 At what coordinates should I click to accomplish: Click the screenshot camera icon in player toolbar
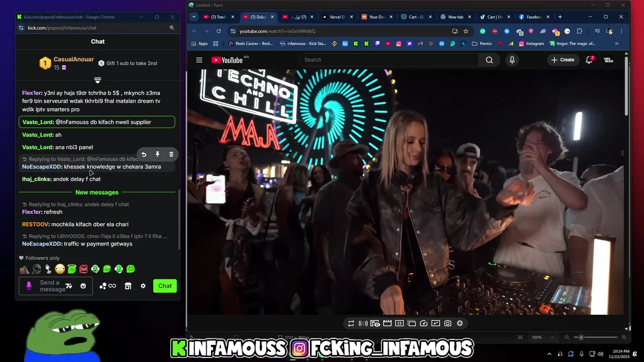pyautogui.click(x=448, y=323)
